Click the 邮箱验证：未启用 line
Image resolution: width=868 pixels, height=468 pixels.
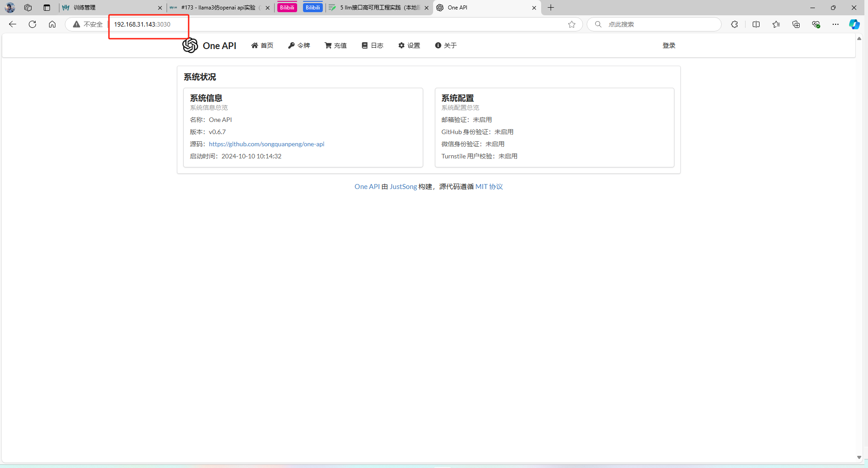pos(466,120)
